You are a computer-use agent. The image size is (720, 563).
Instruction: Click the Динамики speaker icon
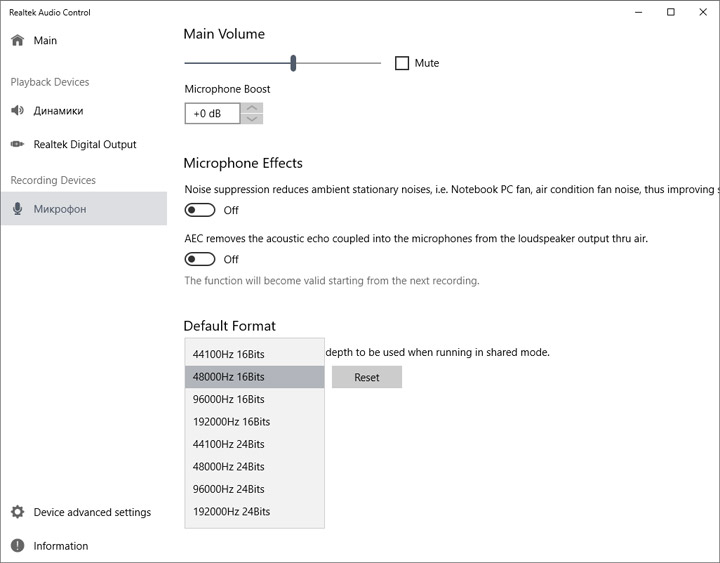(17, 111)
